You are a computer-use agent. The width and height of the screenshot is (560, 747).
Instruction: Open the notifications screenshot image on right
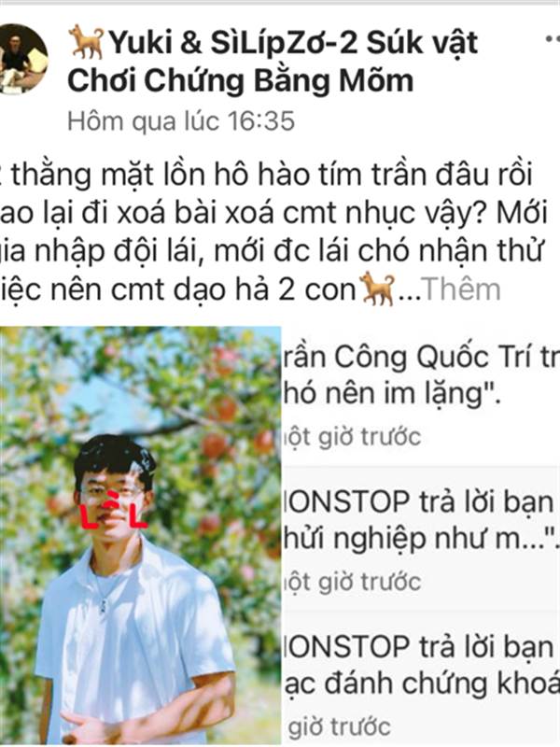pyautogui.click(x=422, y=535)
